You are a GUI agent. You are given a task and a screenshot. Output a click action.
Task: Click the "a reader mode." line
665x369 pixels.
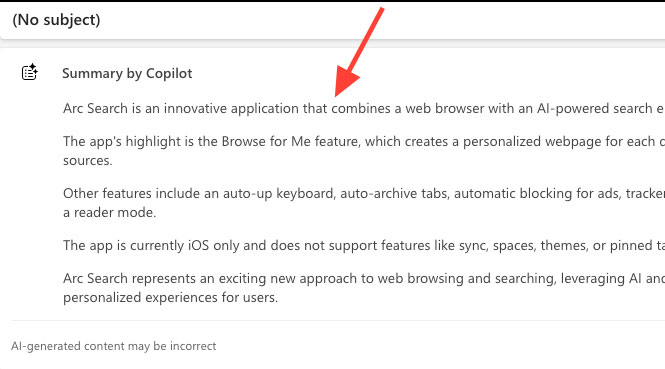tap(109, 212)
